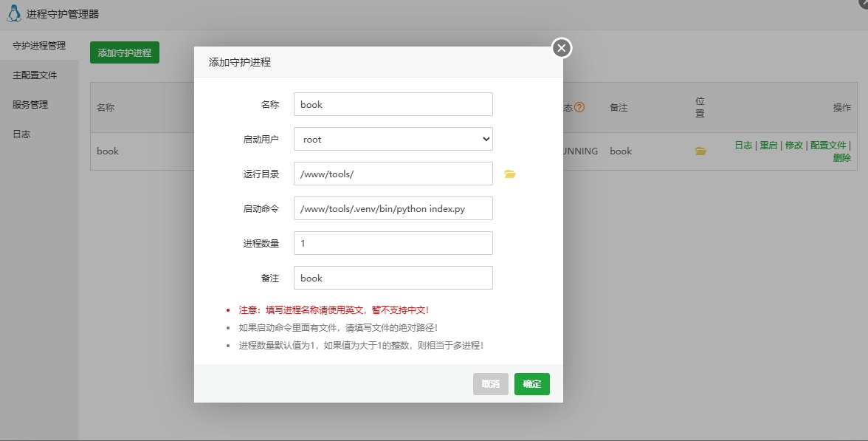The image size is (868, 441).
Task: Open the 日志 sidebar tab
Action: tap(21, 134)
